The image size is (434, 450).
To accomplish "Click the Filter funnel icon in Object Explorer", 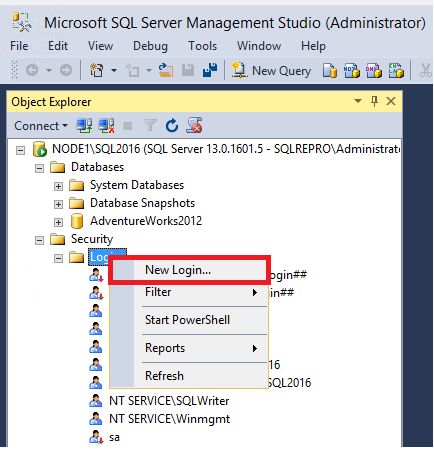I will 150,126.
